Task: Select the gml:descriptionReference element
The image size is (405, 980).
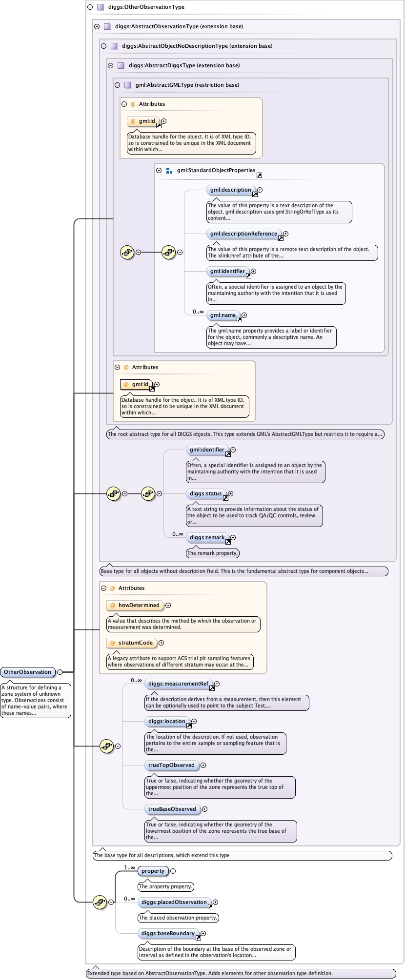Action: pos(243,234)
